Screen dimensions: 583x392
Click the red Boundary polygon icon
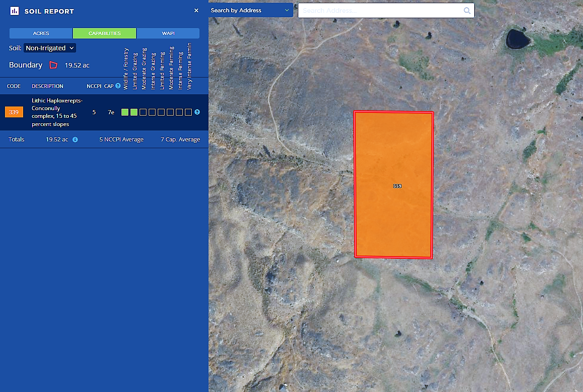coord(53,65)
